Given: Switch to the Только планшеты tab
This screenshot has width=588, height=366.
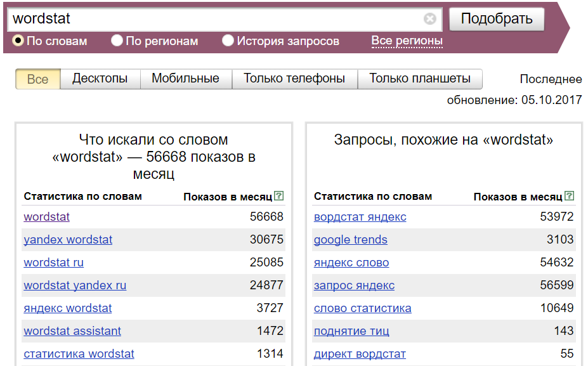Looking at the screenshot, I should click(420, 79).
